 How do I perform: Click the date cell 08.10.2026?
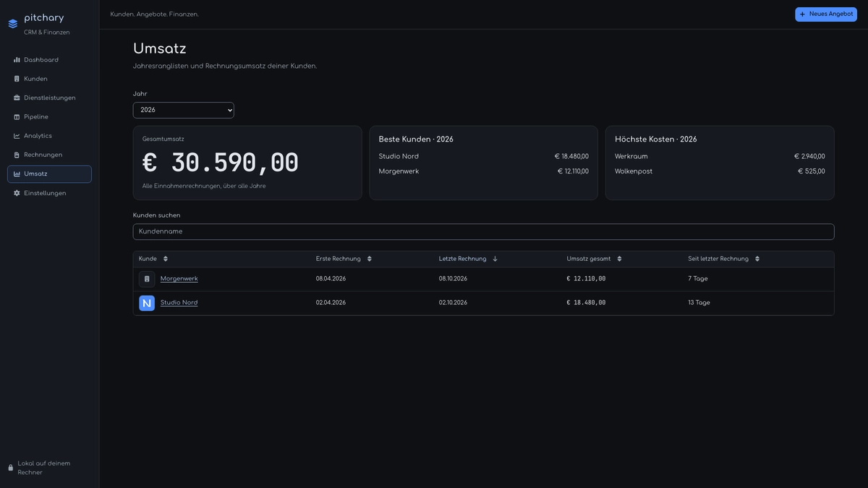point(454,279)
